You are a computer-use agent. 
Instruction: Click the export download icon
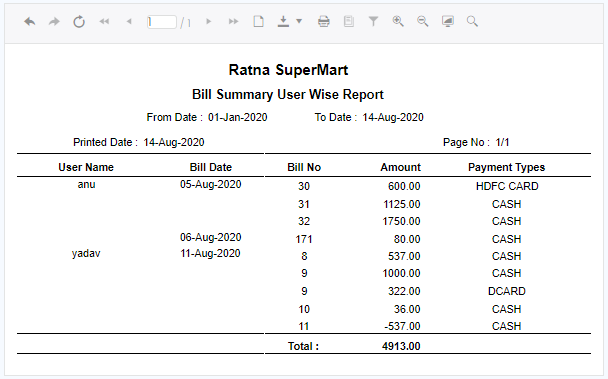(x=283, y=21)
